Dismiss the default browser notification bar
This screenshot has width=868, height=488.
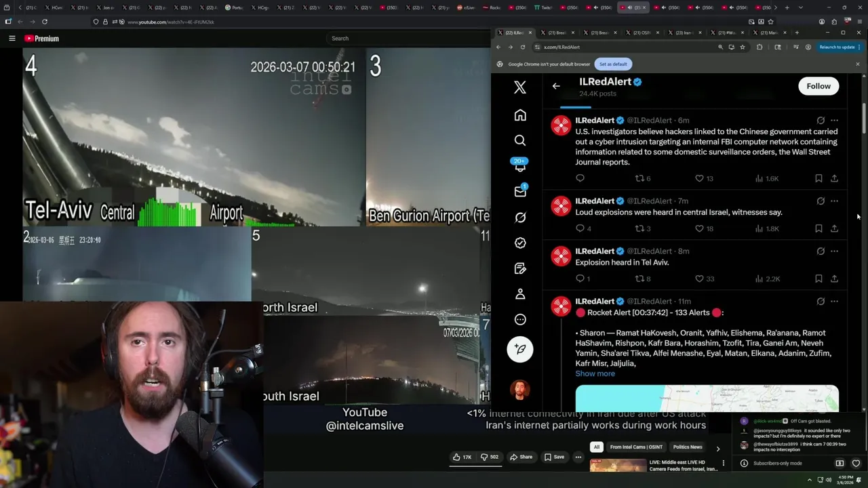point(857,64)
